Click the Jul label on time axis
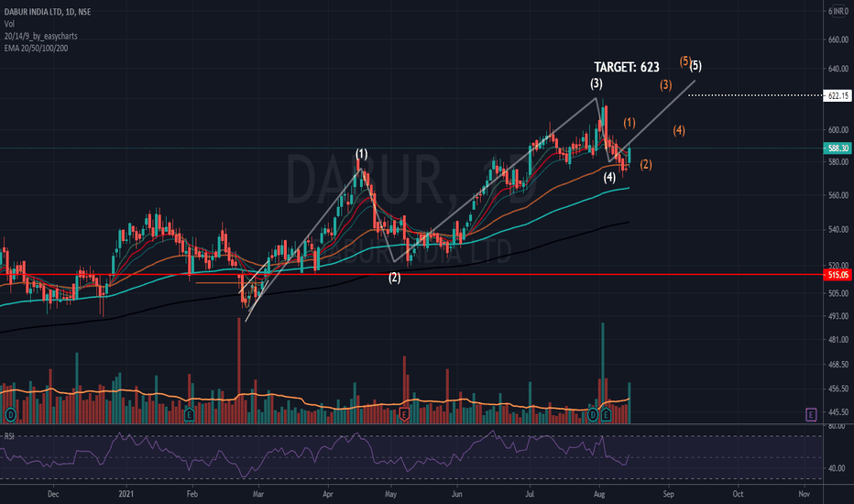This screenshot has height=504, width=854. point(530,494)
